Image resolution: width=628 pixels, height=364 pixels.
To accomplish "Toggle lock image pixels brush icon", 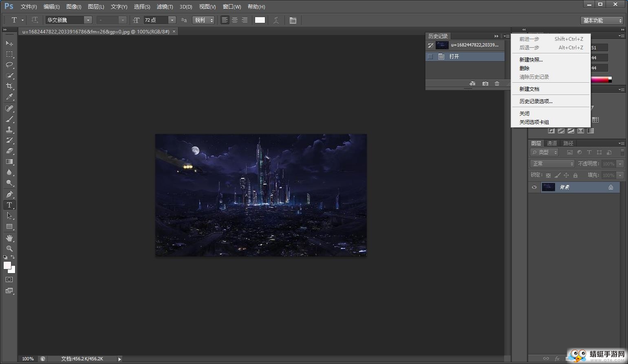I will point(557,175).
